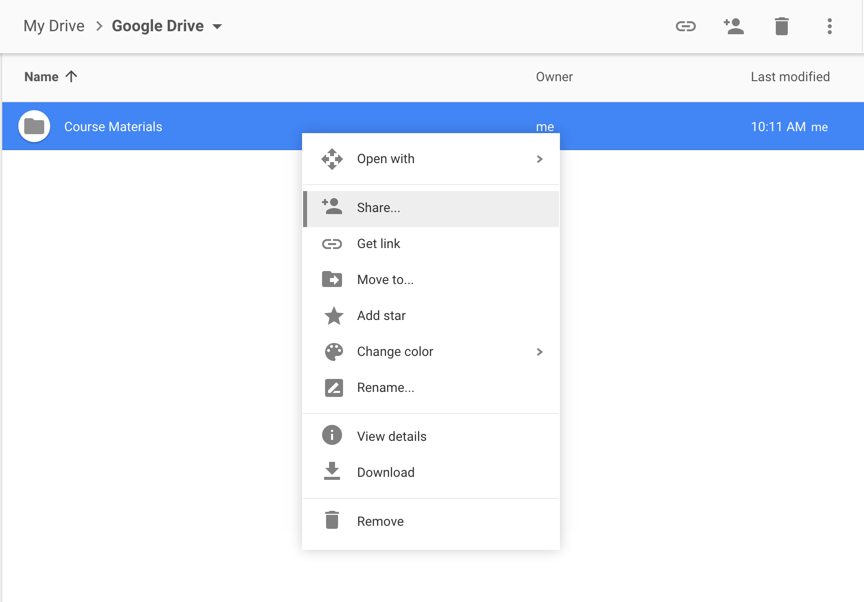Viewport: 864px width, 602px height.
Task: Open the three-dot more actions menu
Action: pyautogui.click(x=829, y=26)
